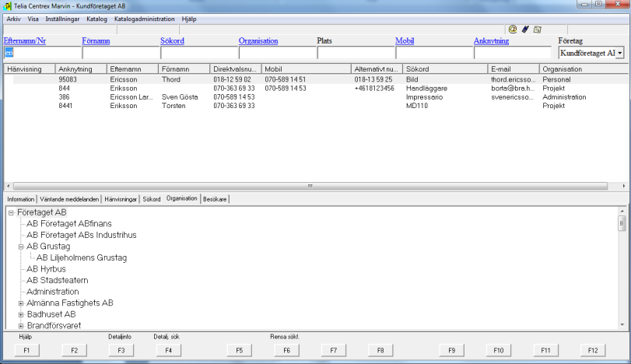Click the Organisation search label link
The image size is (631, 364).
(x=258, y=40)
